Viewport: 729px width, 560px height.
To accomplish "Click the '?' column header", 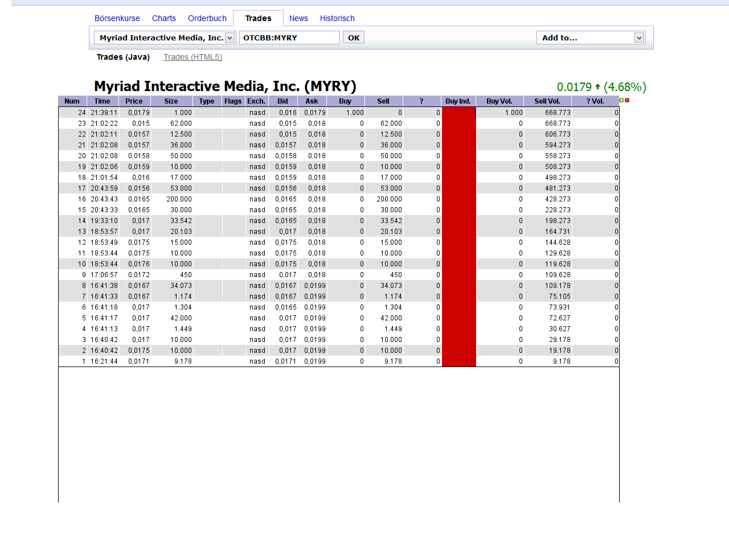I will (421, 101).
